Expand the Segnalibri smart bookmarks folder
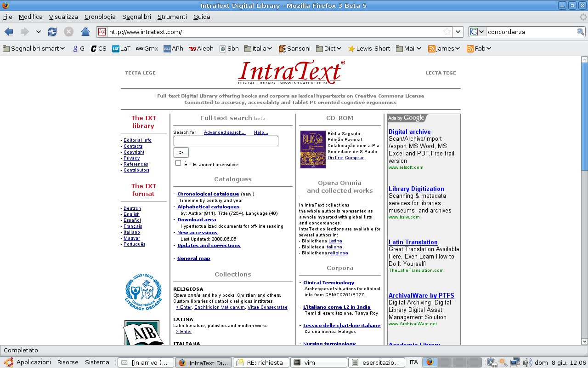 34,48
